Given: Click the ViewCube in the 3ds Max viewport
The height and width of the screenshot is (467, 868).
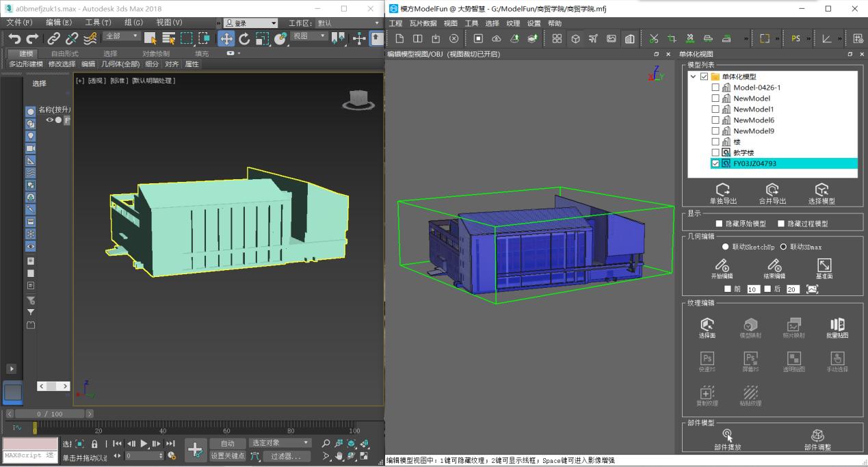Looking at the screenshot, I should click(x=358, y=100).
